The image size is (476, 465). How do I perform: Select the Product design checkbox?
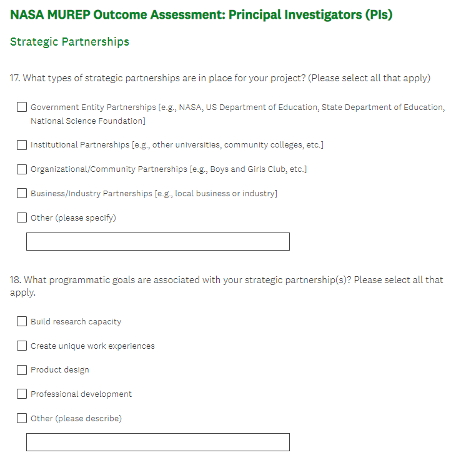click(x=22, y=370)
